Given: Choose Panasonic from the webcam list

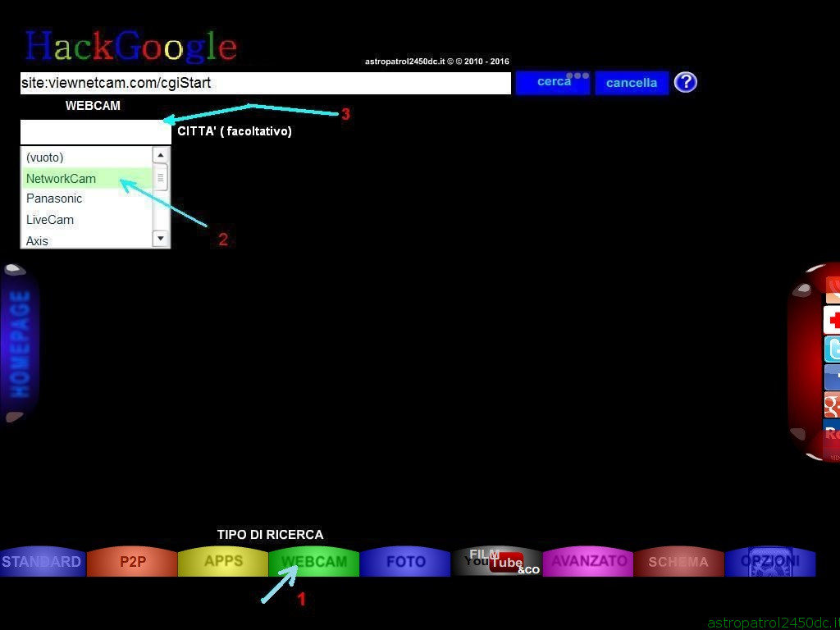Looking at the screenshot, I should [87, 199].
